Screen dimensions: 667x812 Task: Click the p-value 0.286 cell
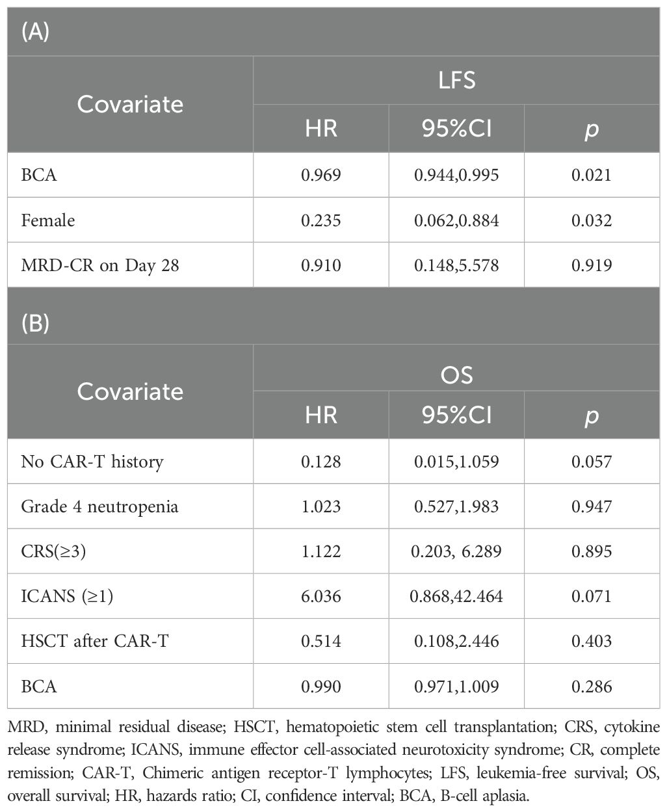pyautogui.click(x=592, y=686)
